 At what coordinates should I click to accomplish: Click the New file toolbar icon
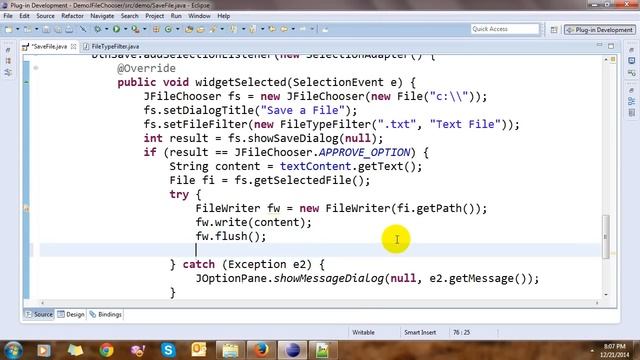[9, 29]
